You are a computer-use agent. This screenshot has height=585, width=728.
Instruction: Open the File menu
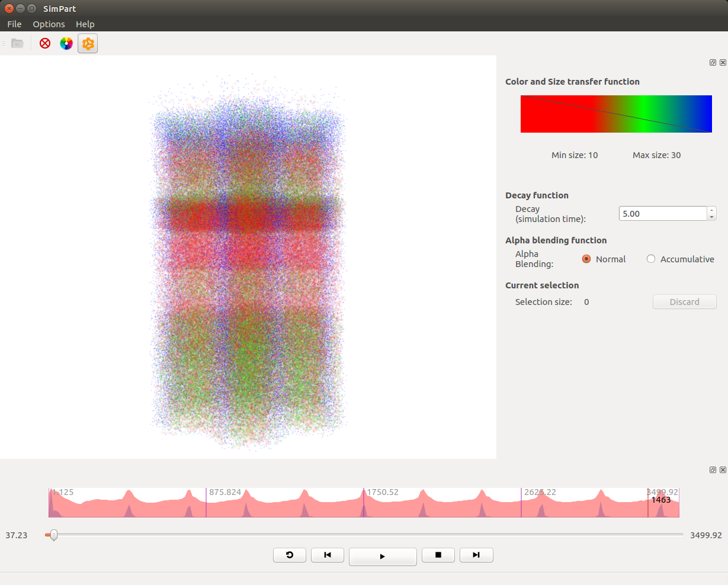[x=14, y=24]
